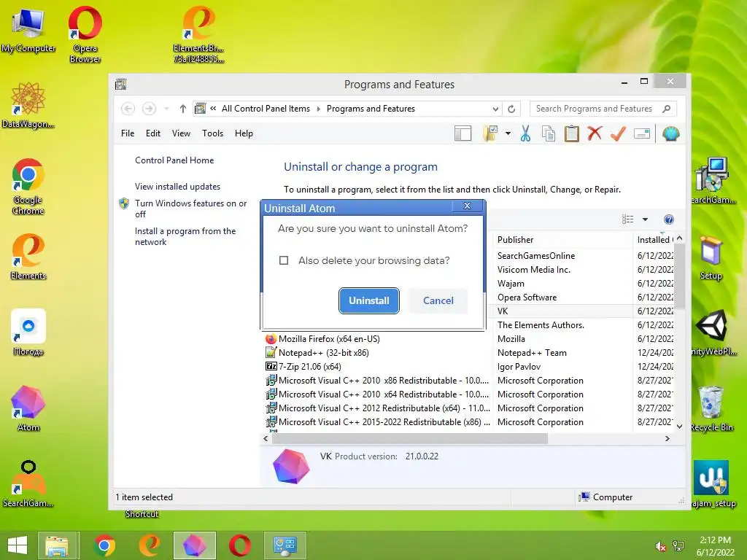Open DataWagon desktop shortcut
Image resolution: width=747 pixels, height=560 pixels.
(x=28, y=105)
